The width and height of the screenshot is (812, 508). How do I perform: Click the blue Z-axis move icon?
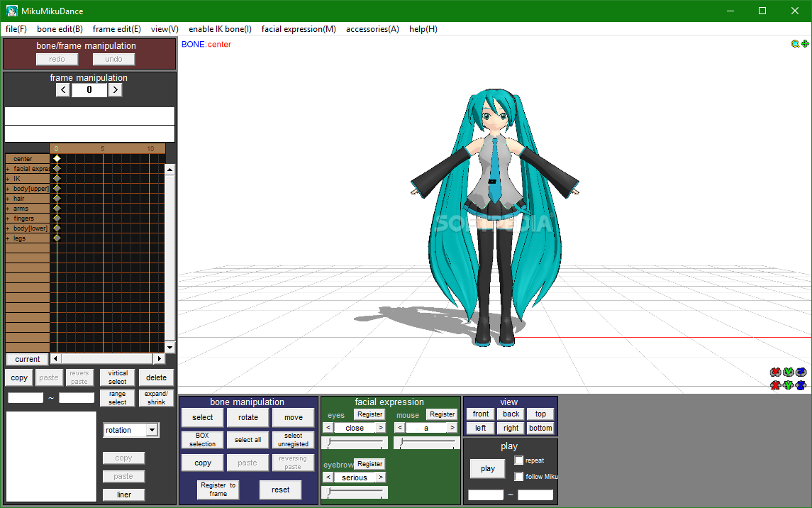click(801, 385)
